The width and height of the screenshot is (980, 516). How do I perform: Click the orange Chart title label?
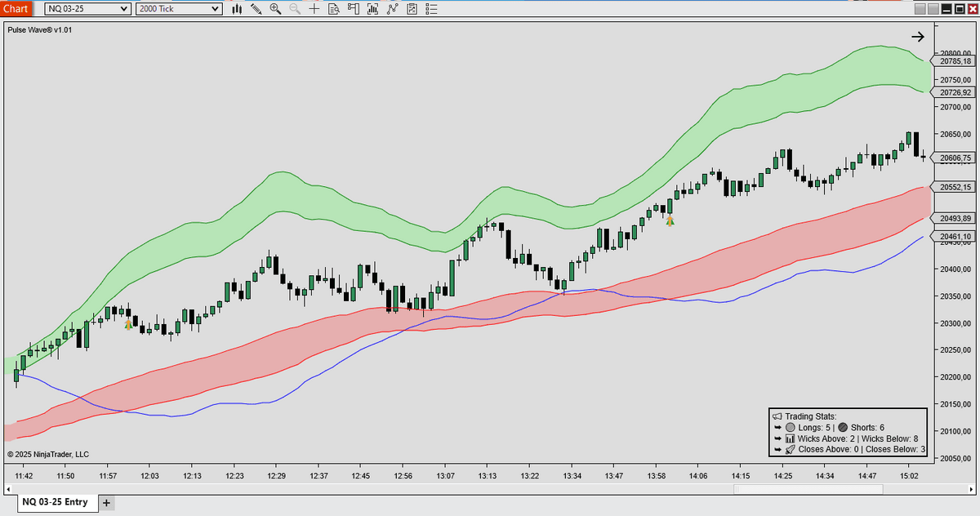(16, 9)
